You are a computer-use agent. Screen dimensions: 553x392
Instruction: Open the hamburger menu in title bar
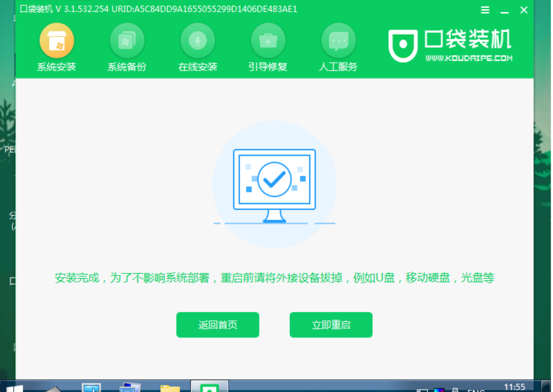click(485, 9)
